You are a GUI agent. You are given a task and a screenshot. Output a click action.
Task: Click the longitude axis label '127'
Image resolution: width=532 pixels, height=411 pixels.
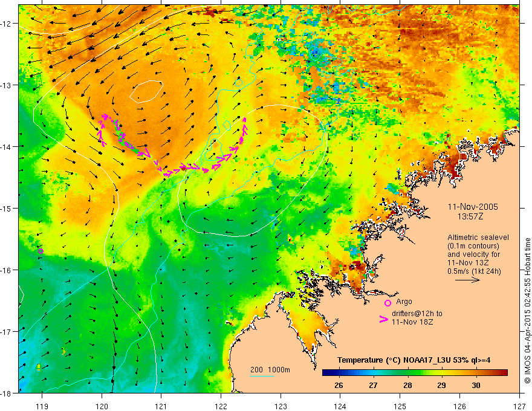point(519,406)
